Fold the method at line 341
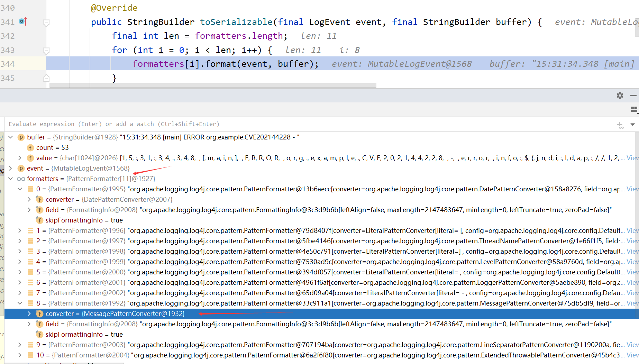The image size is (639, 364). click(x=46, y=22)
